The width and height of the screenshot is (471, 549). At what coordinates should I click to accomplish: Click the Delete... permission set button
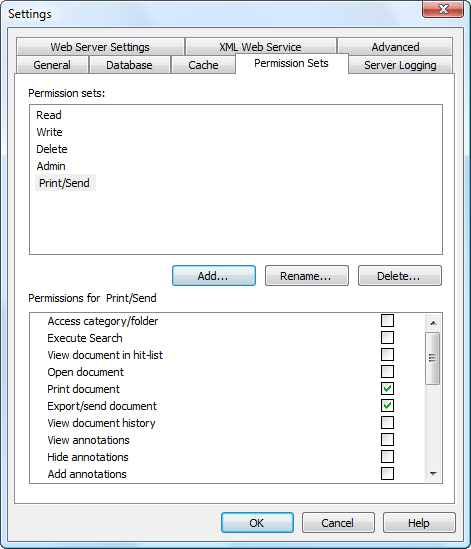tap(400, 276)
